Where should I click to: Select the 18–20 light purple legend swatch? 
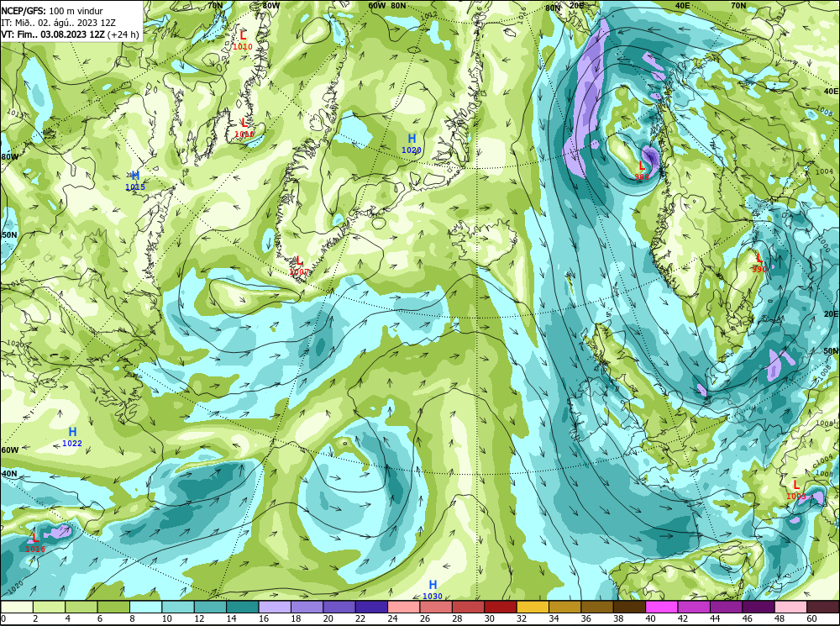point(307,607)
